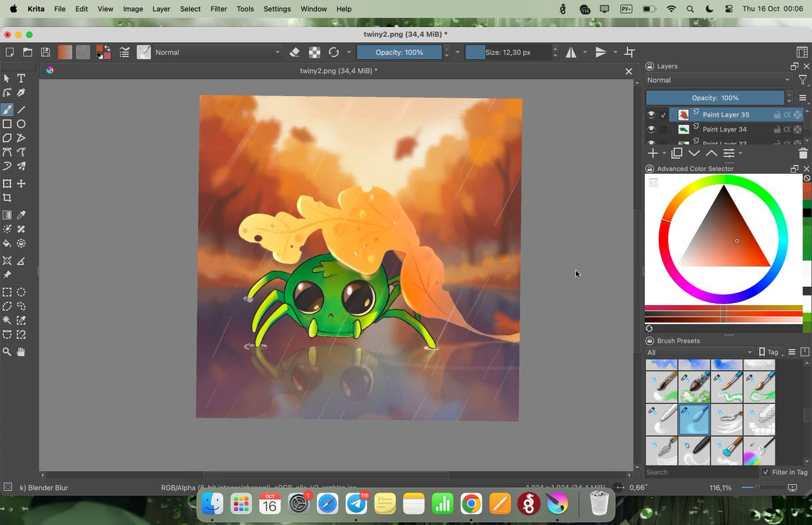Select the Ellipse shape tool
812x525 pixels.
pos(21,124)
